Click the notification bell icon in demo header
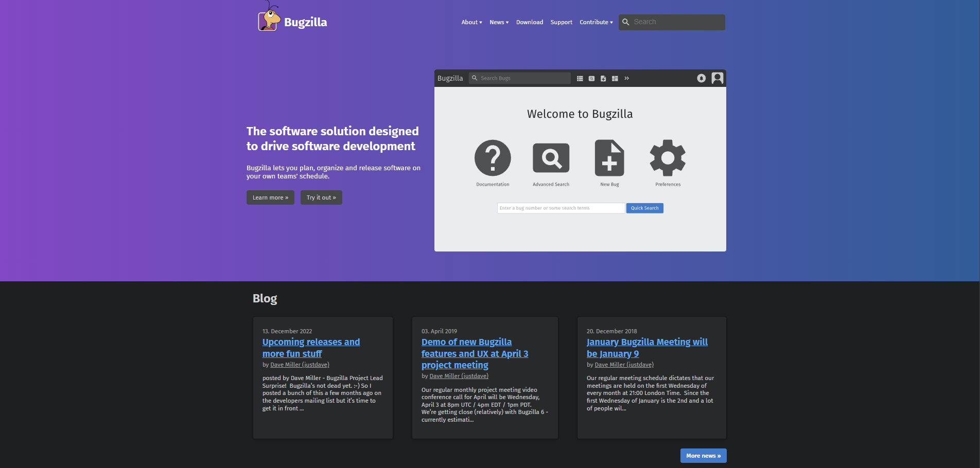Screen dimensions: 980x468 (702, 78)
